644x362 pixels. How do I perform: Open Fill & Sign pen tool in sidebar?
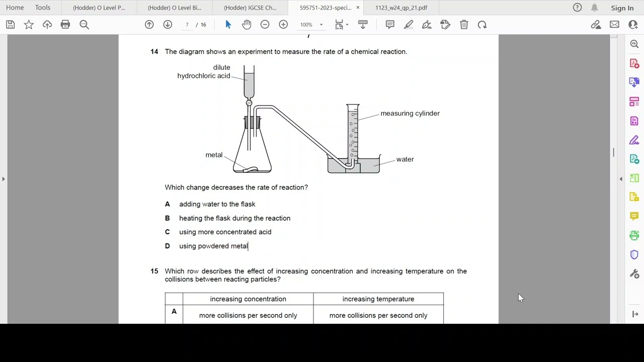[634, 140]
